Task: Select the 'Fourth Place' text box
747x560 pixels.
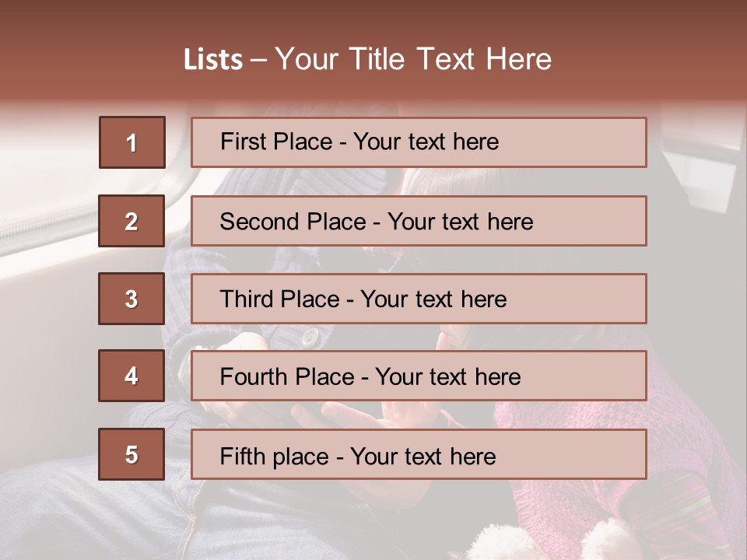Action: point(419,376)
